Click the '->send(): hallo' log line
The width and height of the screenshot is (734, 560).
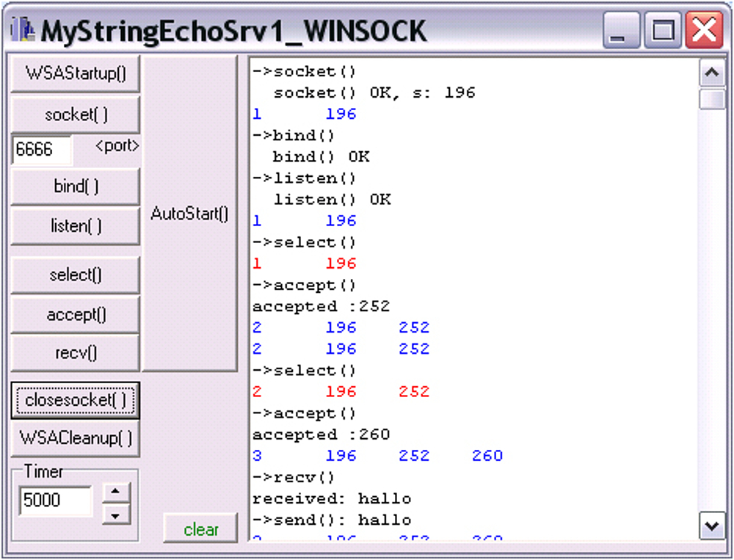click(x=332, y=520)
